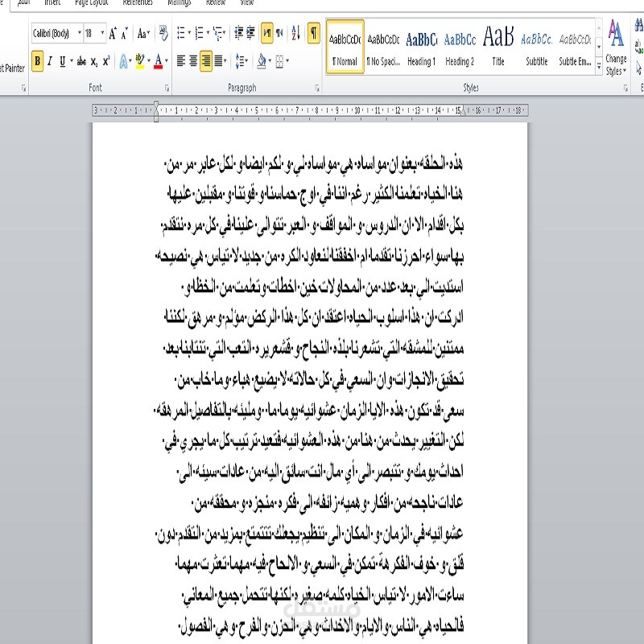The width and height of the screenshot is (644, 644).
Task: Expand the Styles gallery More arrow
Action: point(599,67)
